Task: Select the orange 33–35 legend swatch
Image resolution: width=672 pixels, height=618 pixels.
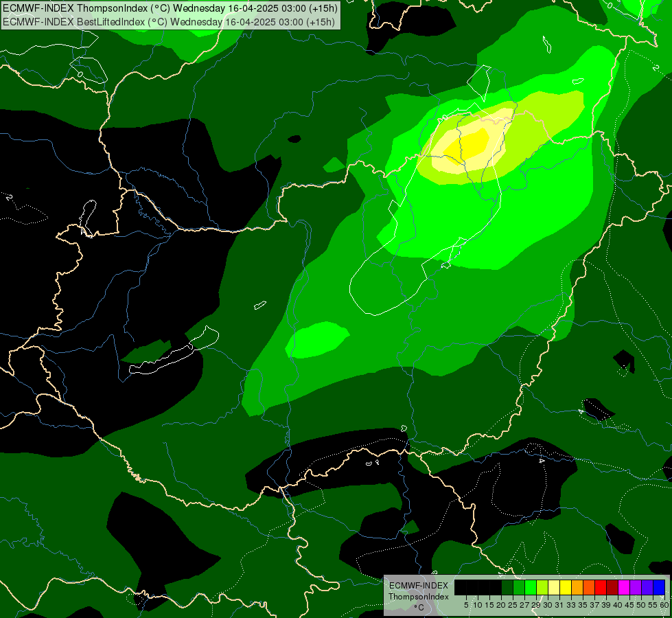Action: click(577, 587)
